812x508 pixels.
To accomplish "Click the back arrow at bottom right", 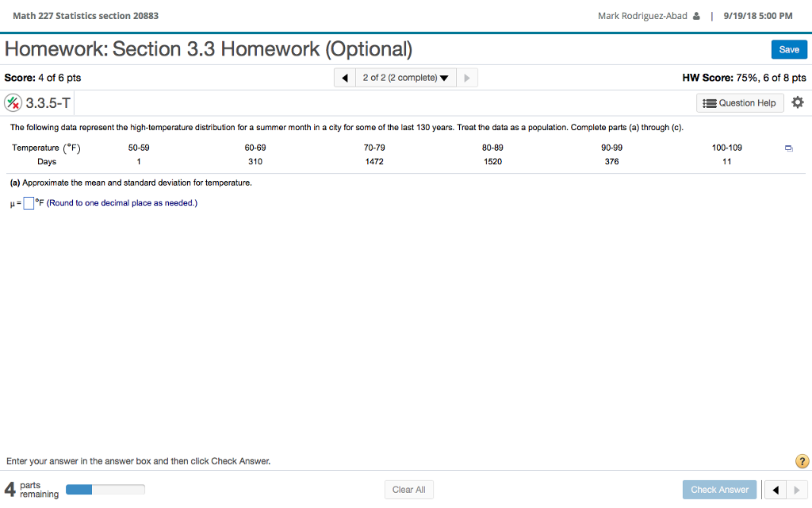I will tap(775, 489).
